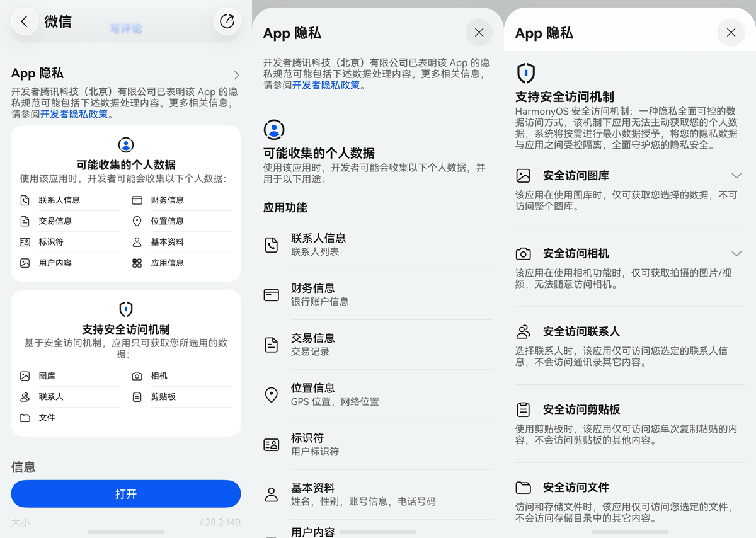The width and height of the screenshot is (756, 538).
Task: Tap 联系人 icon in secure access card
Action: pyautogui.click(x=25, y=397)
